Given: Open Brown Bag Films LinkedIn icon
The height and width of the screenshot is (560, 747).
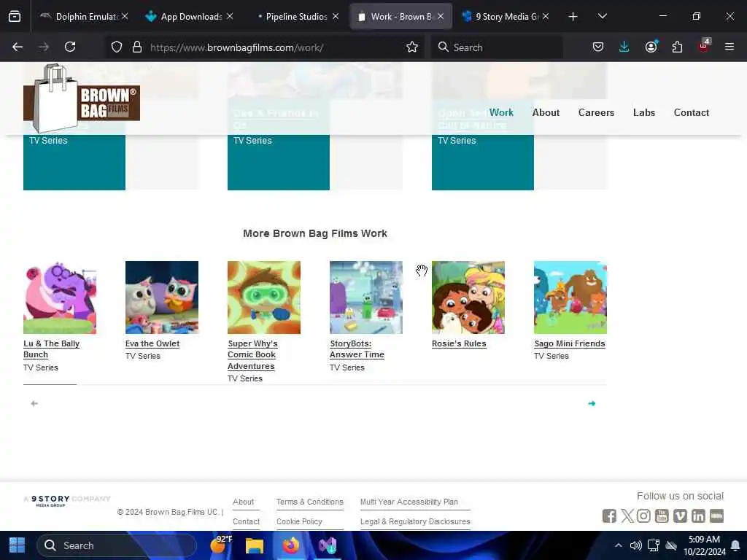Looking at the screenshot, I should 698,516.
